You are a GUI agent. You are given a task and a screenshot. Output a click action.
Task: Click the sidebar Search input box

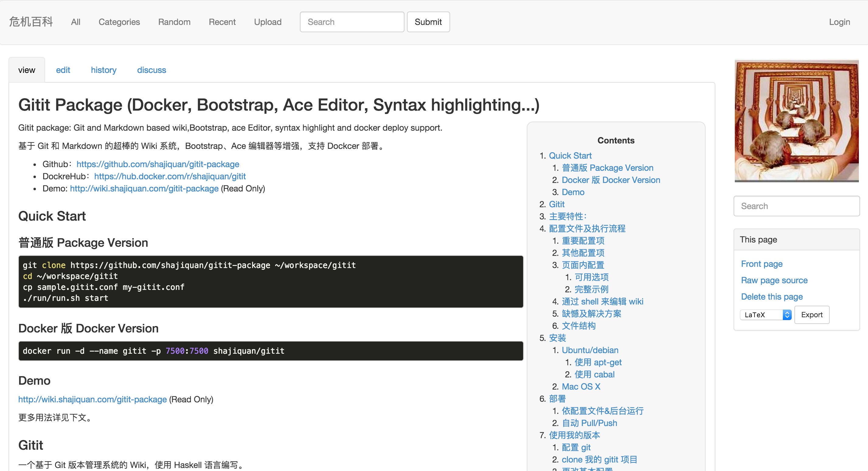(796, 206)
